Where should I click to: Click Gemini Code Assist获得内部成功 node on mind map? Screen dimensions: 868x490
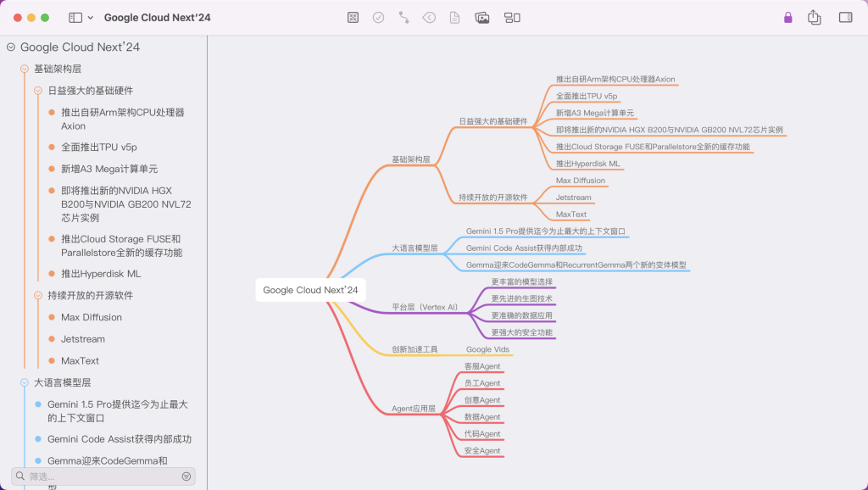(x=524, y=248)
